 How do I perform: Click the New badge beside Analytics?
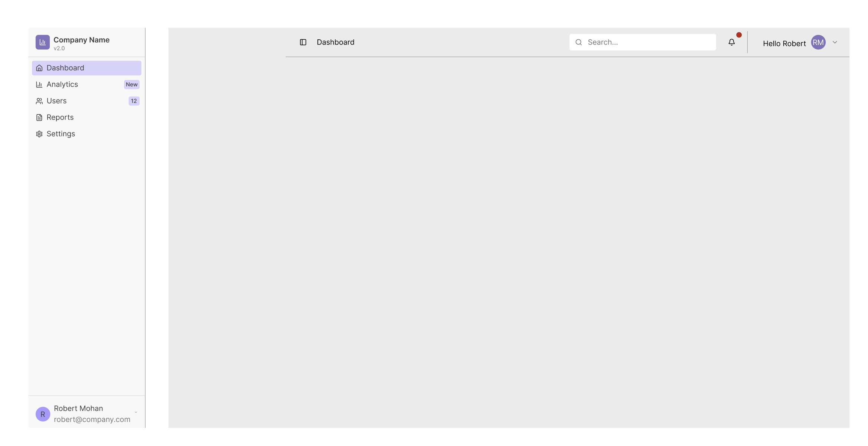click(131, 85)
